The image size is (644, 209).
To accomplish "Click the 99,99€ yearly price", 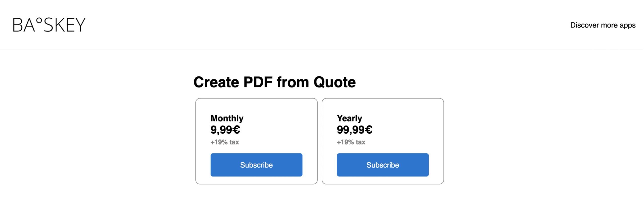I will (354, 130).
